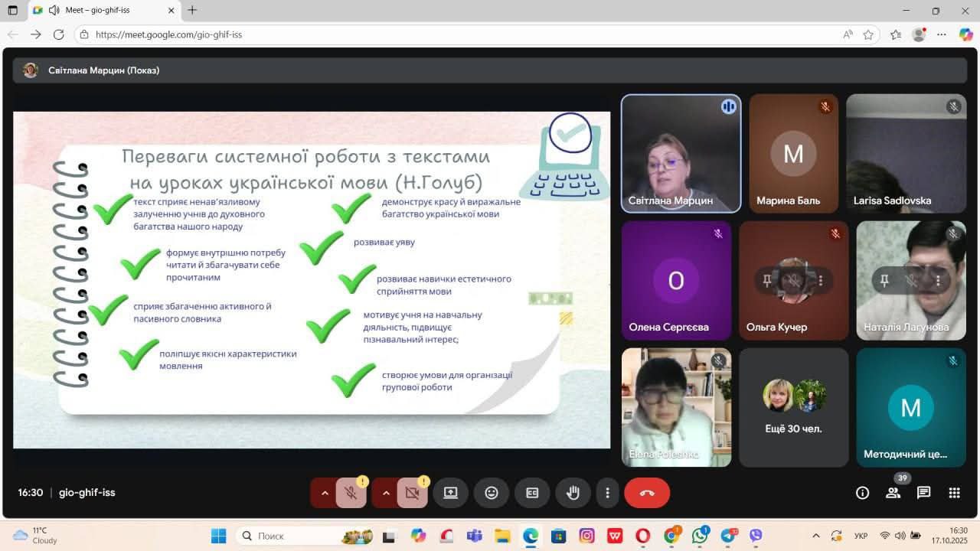Open the meeting chat panel
Viewport: 980px width, 551px height.
point(923,493)
